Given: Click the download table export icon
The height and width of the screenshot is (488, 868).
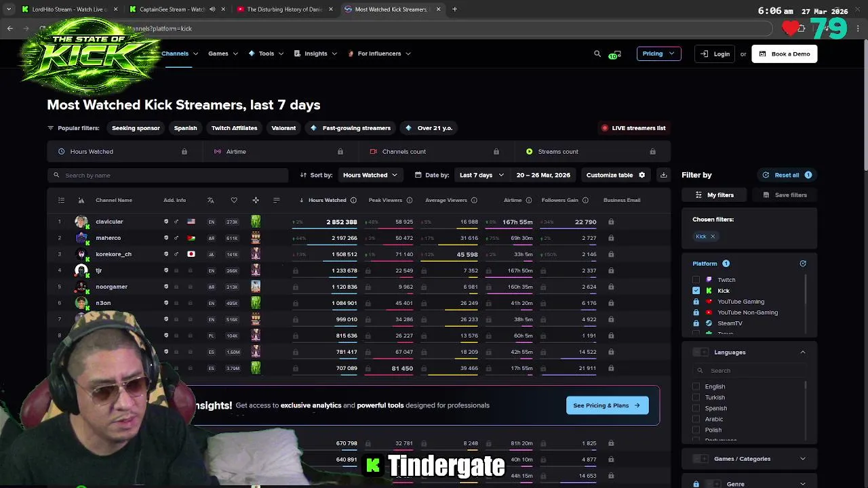Looking at the screenshot, I should tap(664, 175).
